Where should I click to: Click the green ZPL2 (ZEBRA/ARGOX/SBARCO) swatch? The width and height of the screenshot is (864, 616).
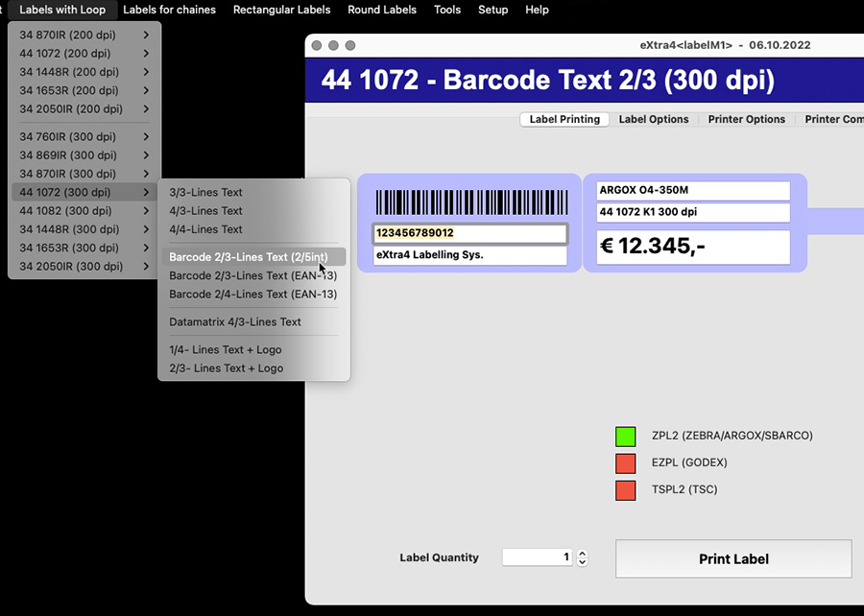625,436
